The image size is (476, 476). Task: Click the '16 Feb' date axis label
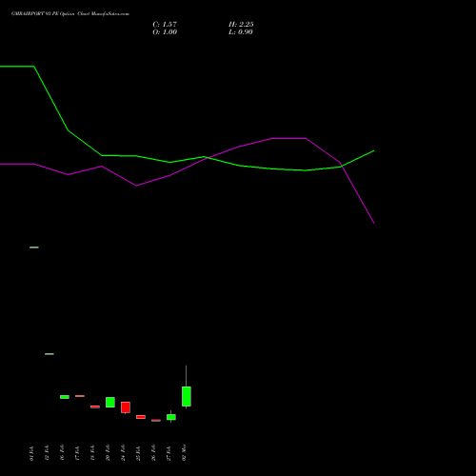(62, 453)
